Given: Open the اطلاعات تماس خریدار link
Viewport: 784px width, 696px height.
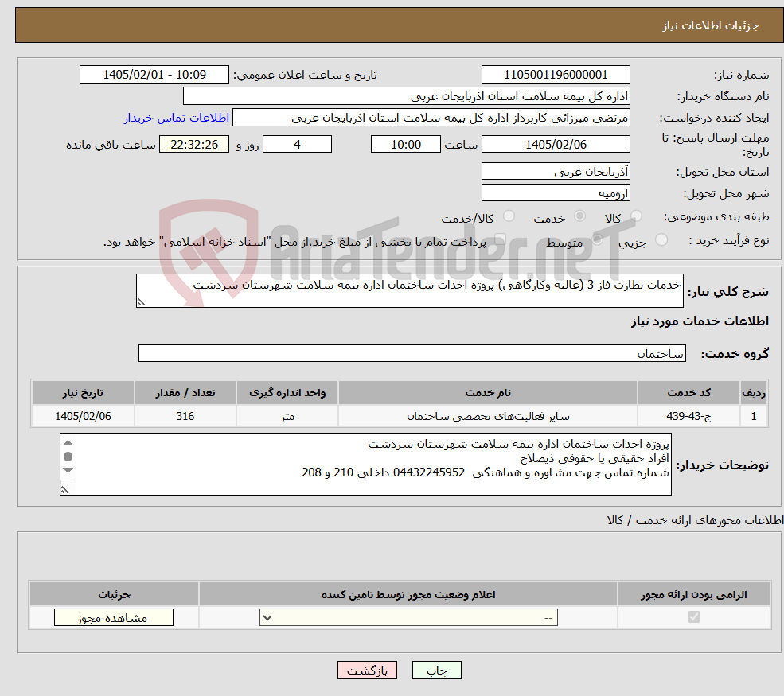Looking at the screenshot, I should 177,118.
